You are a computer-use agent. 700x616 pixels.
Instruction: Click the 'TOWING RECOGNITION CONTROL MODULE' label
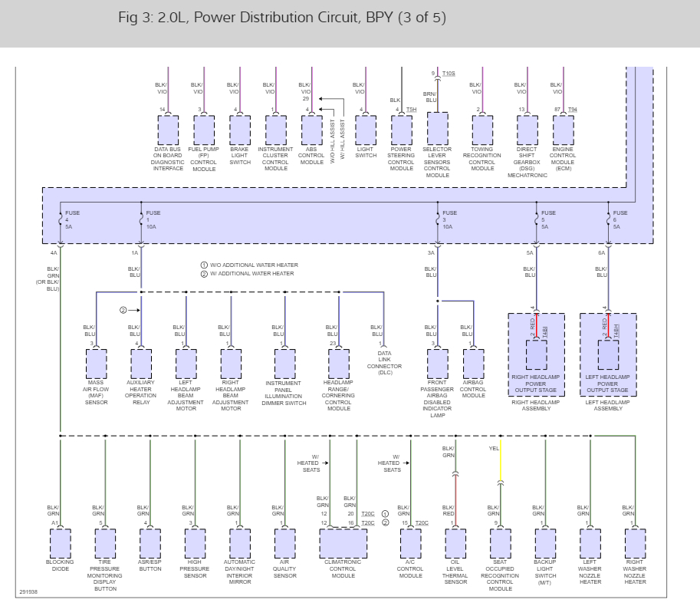(482, 159)
